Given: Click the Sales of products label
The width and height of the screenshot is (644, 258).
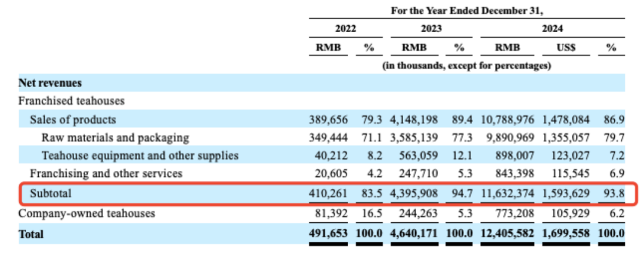Looking at the screenshot, I should click(x=73, y=119).
